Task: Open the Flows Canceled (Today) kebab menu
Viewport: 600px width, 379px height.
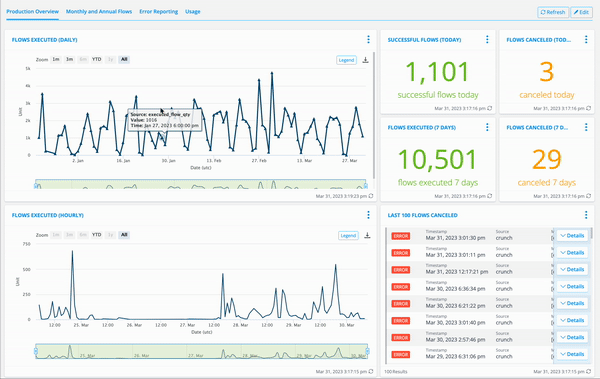Action: (x=586, y=39)
